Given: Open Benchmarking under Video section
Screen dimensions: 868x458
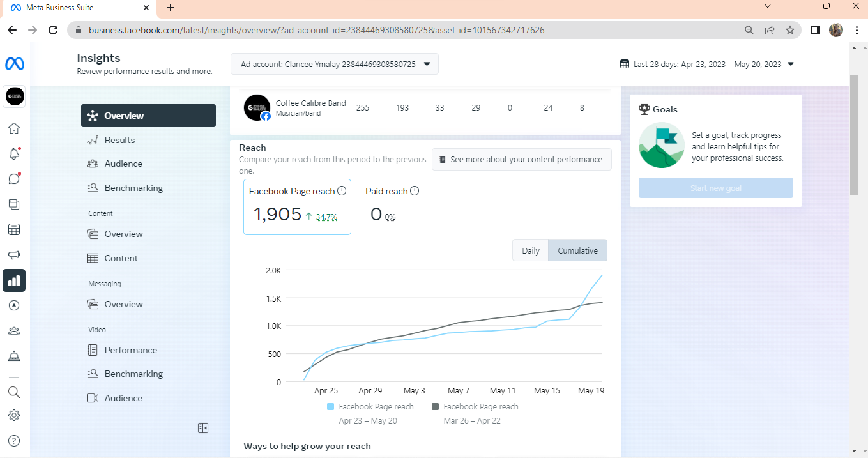Looking at the screenshot, I should tap(148, 374).
